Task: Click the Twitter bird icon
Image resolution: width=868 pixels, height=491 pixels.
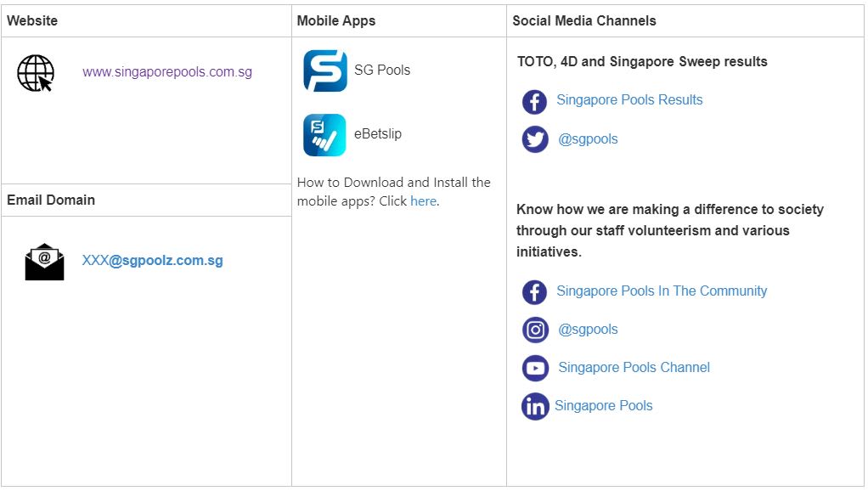Action: [x=535, y=139]
